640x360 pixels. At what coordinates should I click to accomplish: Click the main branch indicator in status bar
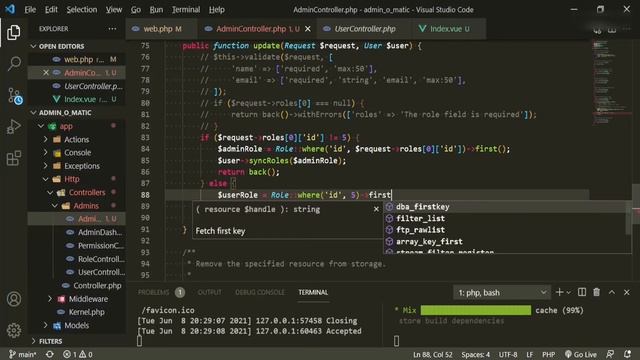[x=22, y=354]
